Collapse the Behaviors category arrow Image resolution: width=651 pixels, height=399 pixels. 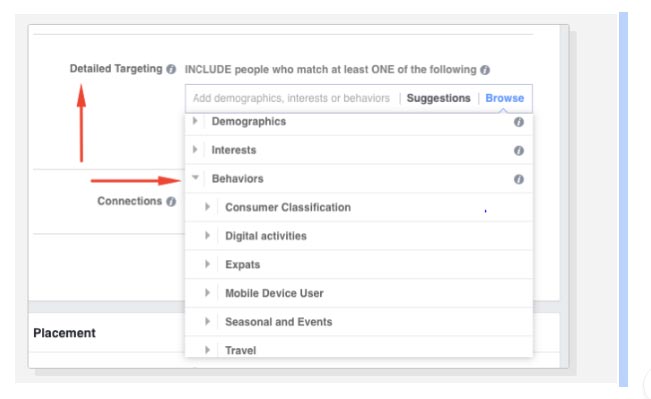click(195, 178)
